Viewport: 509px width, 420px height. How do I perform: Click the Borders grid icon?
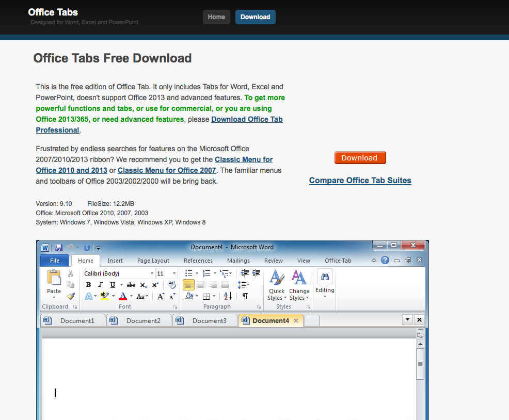[206, 296]
